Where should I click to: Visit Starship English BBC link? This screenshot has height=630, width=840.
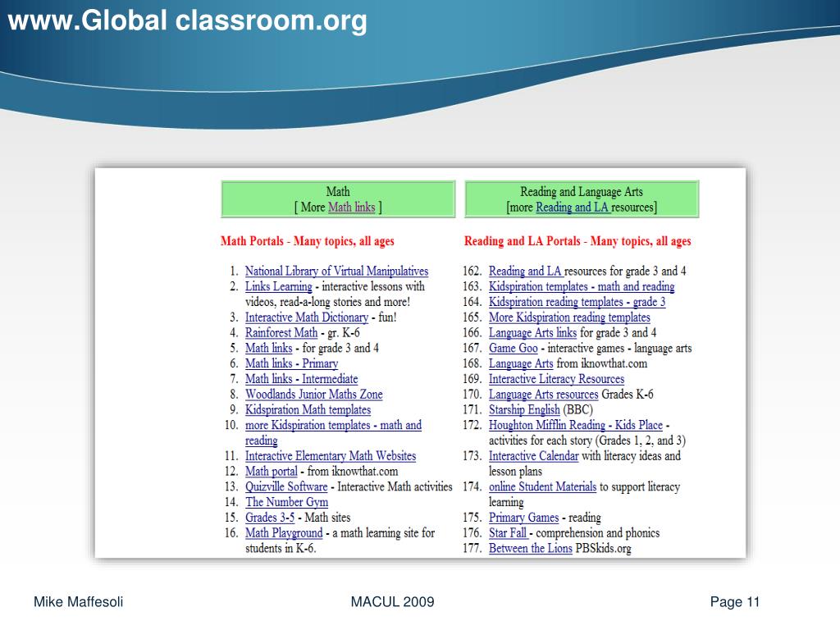pyautogui.click(x=524, y=410)
